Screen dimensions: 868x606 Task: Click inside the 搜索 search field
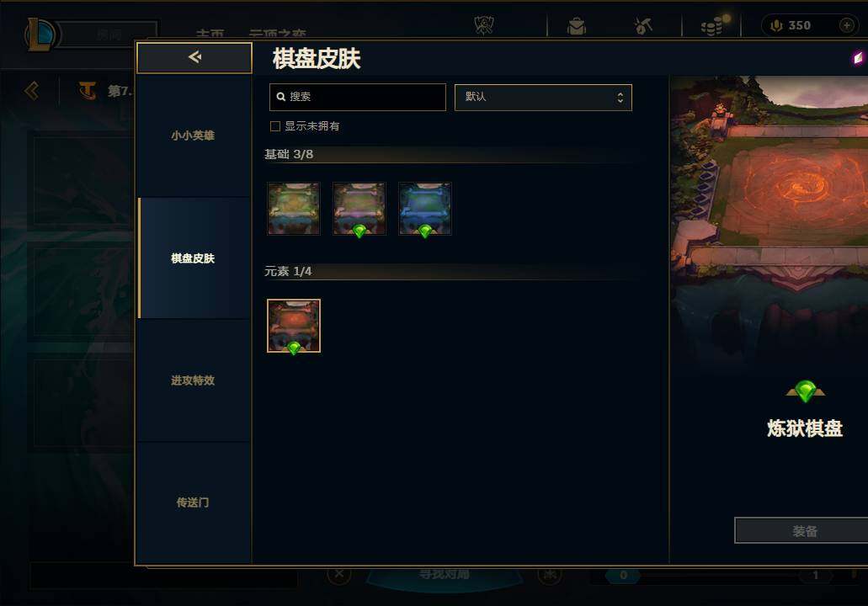pos(358,98)
